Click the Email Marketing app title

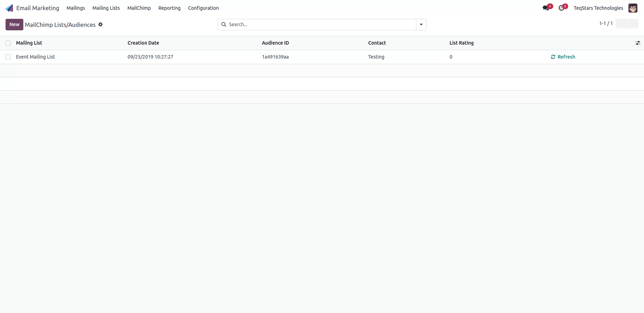[x=38, y=8]
